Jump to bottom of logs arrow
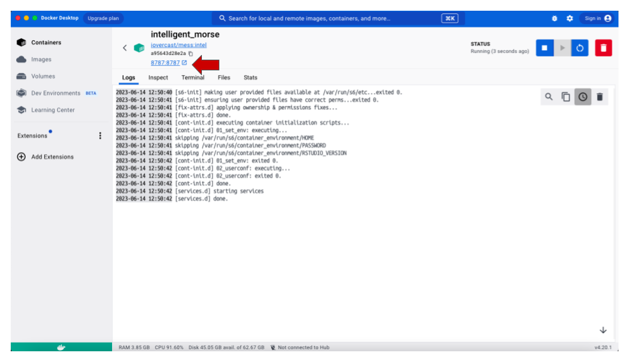This screenshot has height=362, width=644. click(x=603, y=330)
